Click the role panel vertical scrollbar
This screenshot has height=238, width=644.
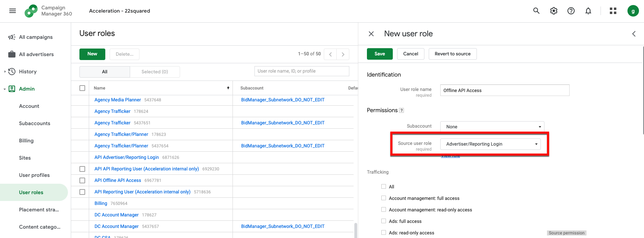coord(643,90)
